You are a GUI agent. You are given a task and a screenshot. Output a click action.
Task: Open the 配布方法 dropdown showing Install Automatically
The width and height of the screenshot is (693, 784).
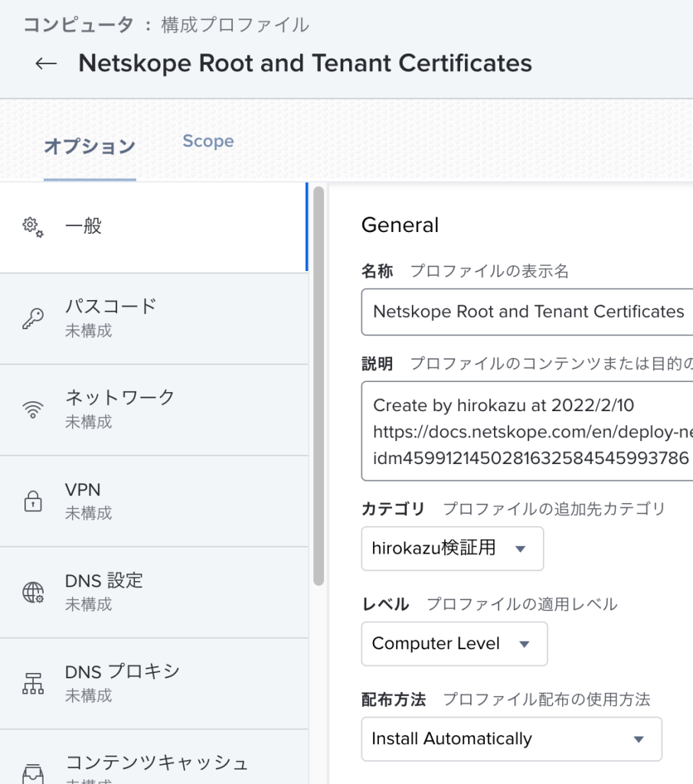click(512, 739)
